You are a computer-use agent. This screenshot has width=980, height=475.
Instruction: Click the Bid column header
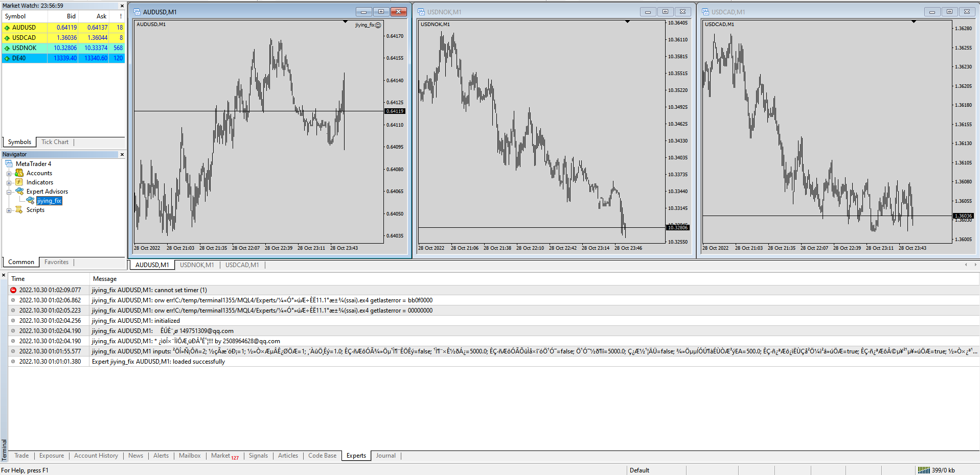[x=63, y=16]
